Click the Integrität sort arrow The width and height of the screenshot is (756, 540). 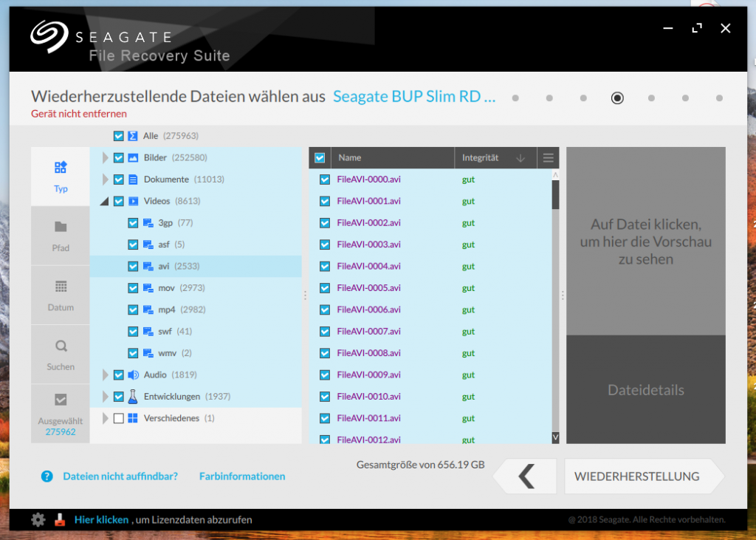pos(520,158)
